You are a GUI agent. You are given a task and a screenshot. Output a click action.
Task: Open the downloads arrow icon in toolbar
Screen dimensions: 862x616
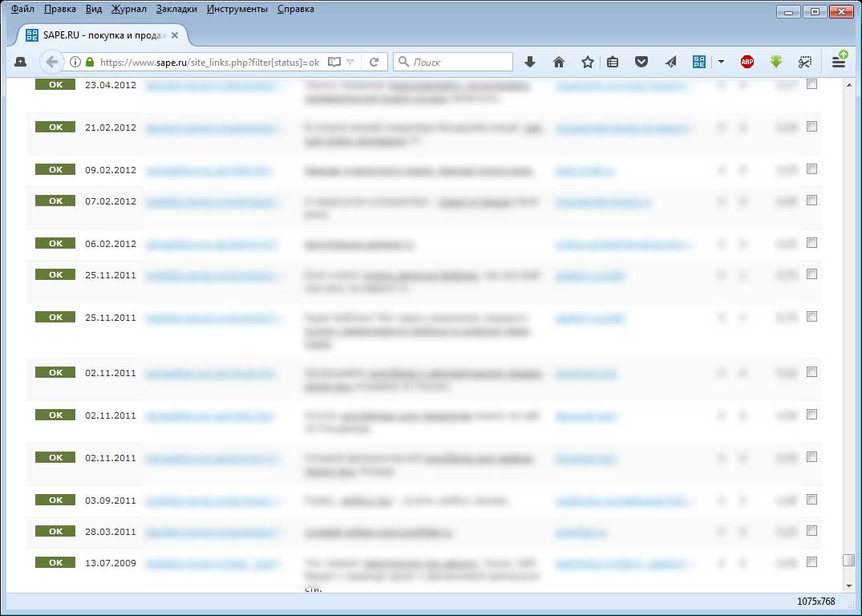tap(529, 62)
